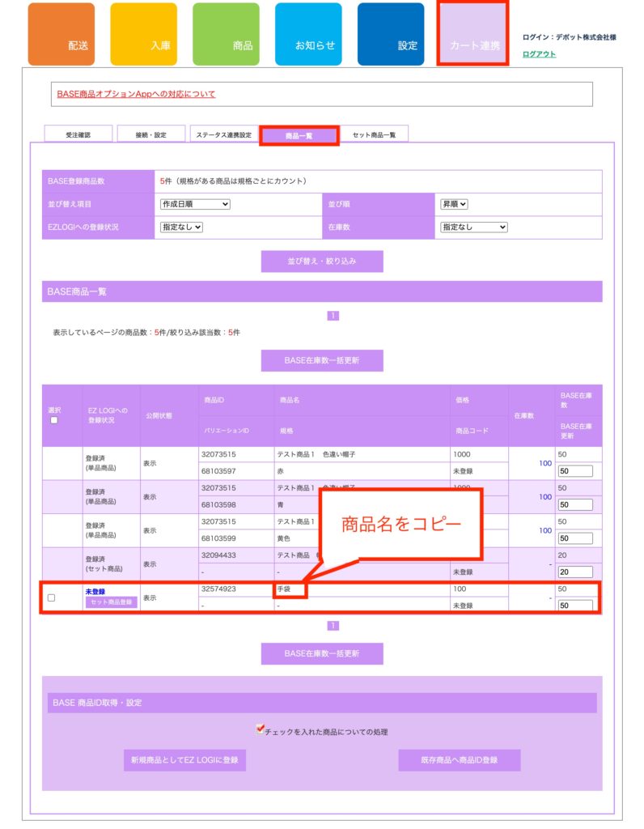Image resolution: width=644 pixels, height=829 pixels.
Task: Click the ログアウト link
Action: click(x=539, y=54)
